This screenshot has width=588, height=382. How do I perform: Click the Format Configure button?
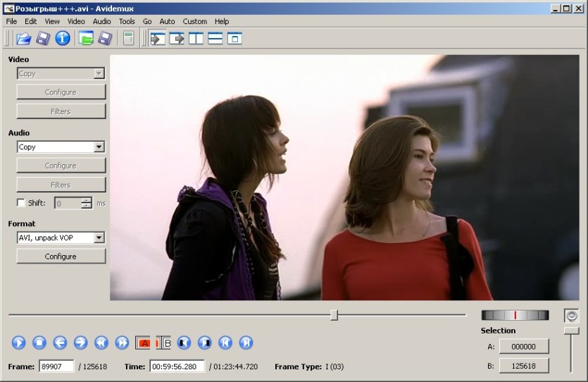click(61, 257)
